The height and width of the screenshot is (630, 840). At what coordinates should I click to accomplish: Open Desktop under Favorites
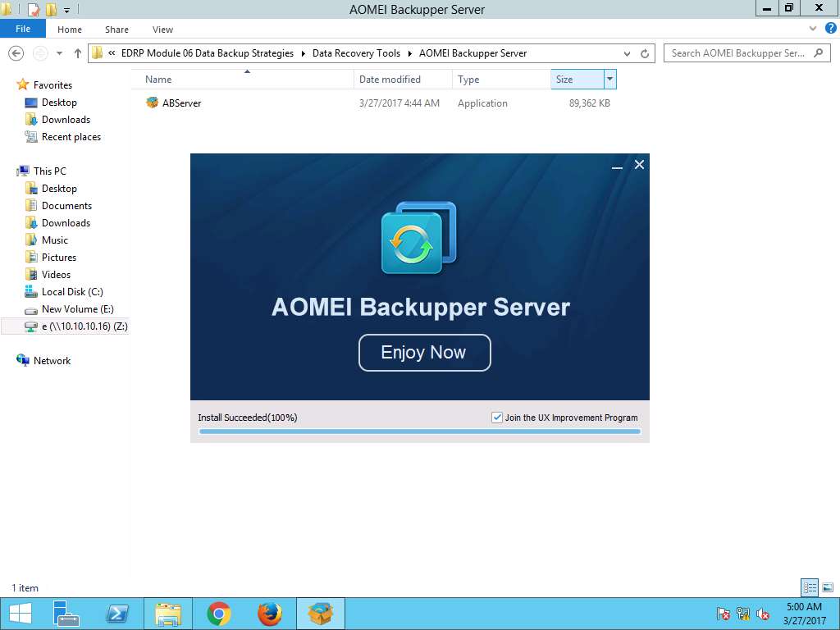click(x=59, y=103)
